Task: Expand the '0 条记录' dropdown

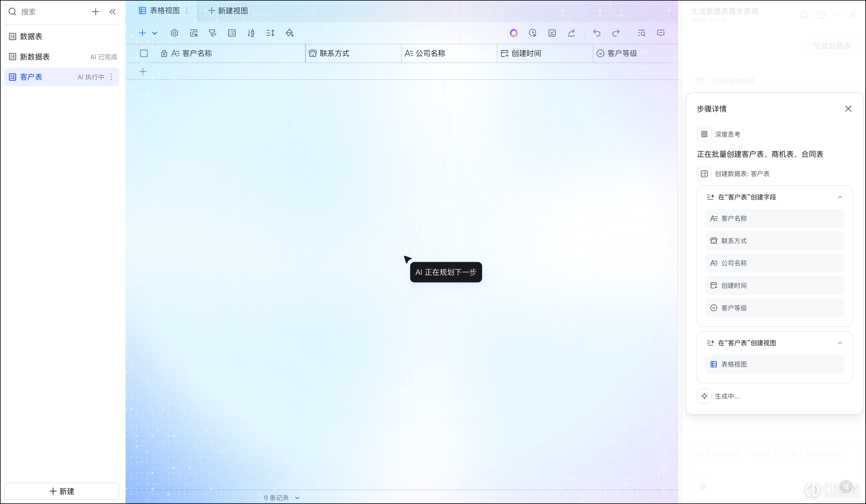Action: coord(282,498)
